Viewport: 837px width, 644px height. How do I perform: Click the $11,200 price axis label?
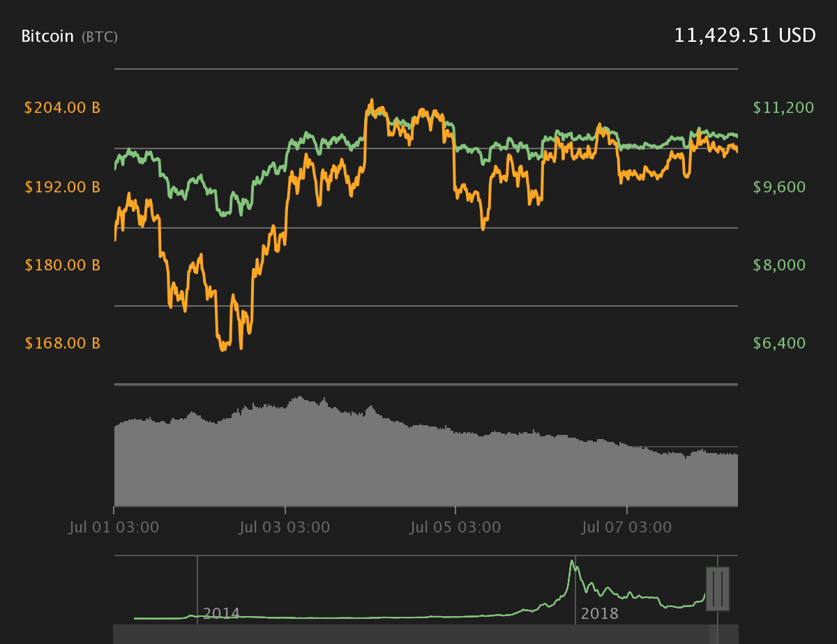[x=783, y=108]
